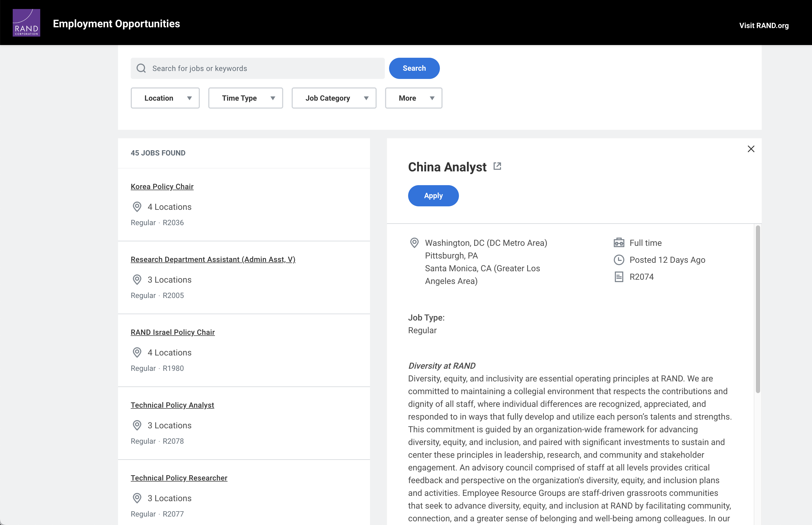
Task: Click 3 Locations under Research Department Assistant
Action: coord(170,279)
